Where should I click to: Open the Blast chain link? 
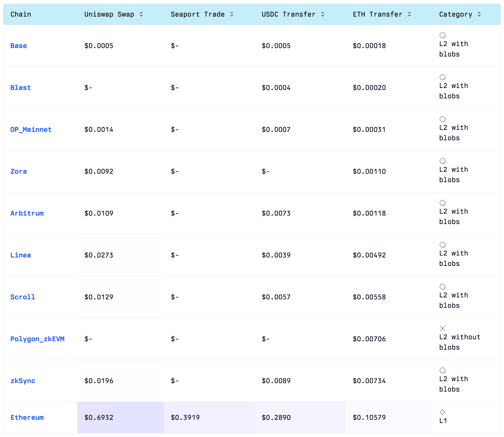20,88
